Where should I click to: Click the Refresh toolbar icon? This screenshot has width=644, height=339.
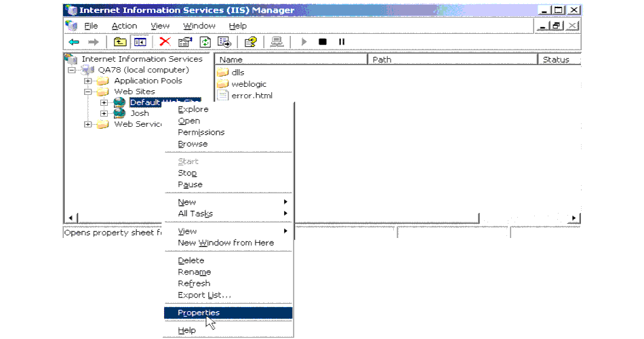tap(205, 42)
